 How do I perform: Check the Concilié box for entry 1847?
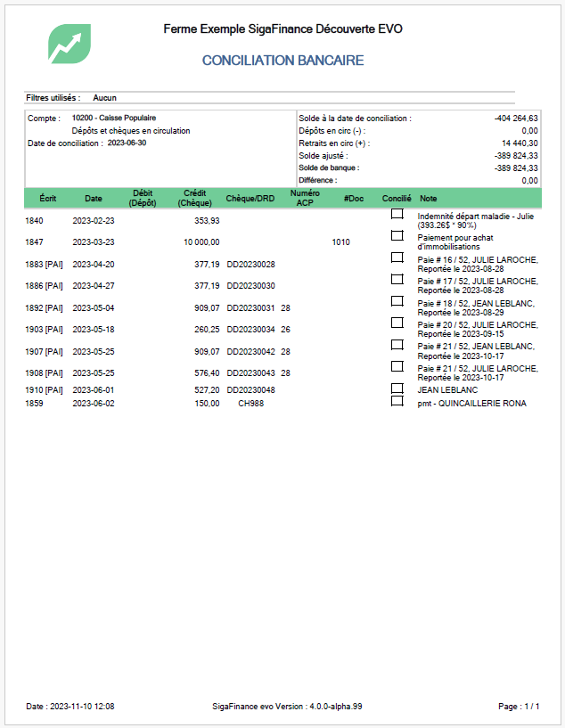[x=397, y=236]
